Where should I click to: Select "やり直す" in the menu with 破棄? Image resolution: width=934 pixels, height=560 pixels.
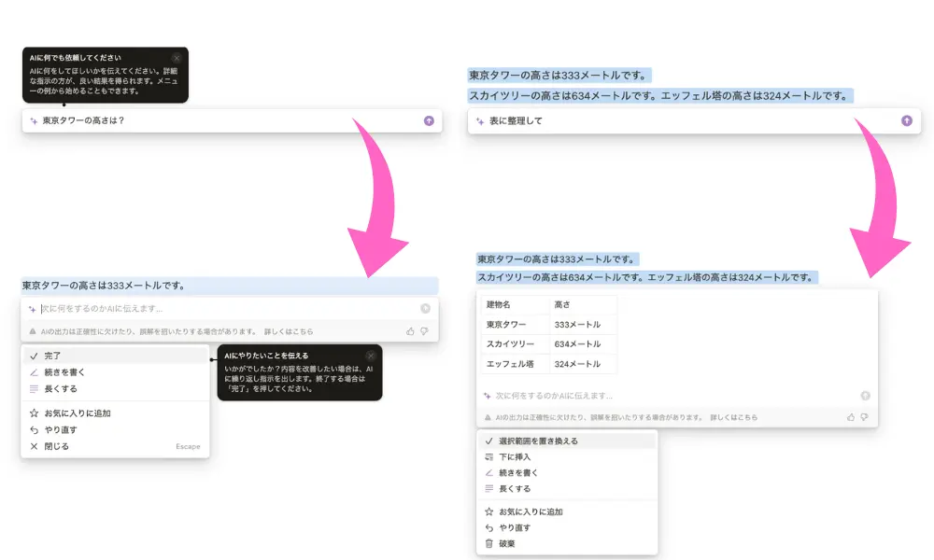(x=567, y=528)
